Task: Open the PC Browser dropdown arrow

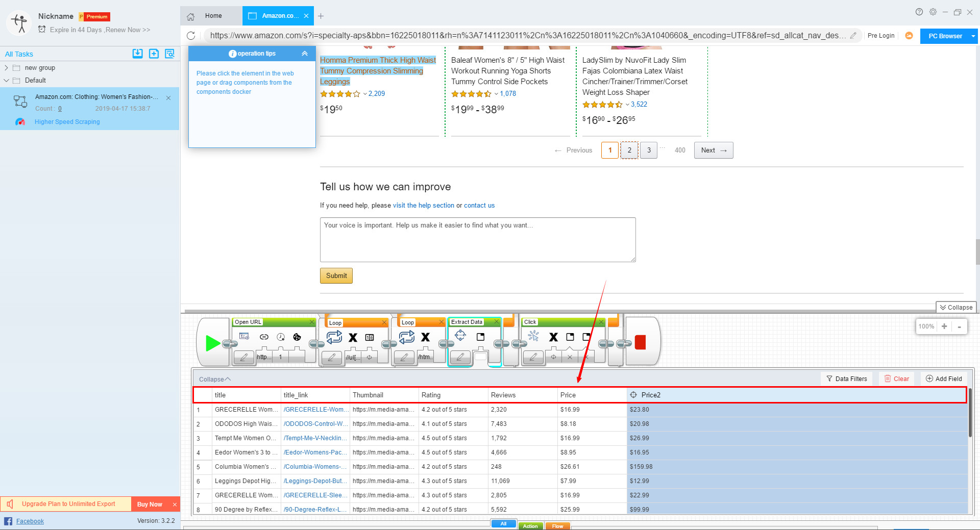Action: point(973,36)
